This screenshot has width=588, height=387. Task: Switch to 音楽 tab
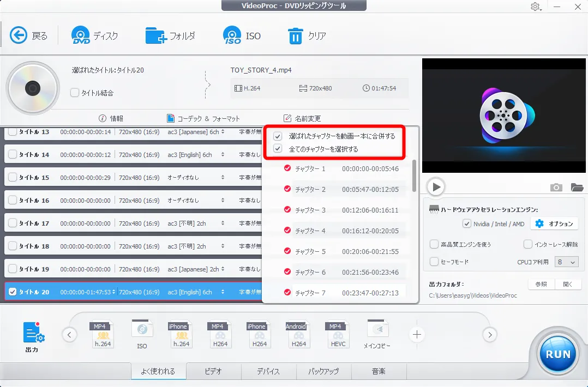coord(379,371)
